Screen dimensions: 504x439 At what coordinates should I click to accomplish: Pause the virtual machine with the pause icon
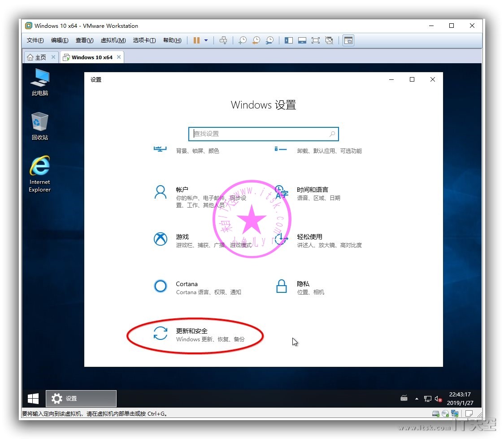[x=196, y=40]
